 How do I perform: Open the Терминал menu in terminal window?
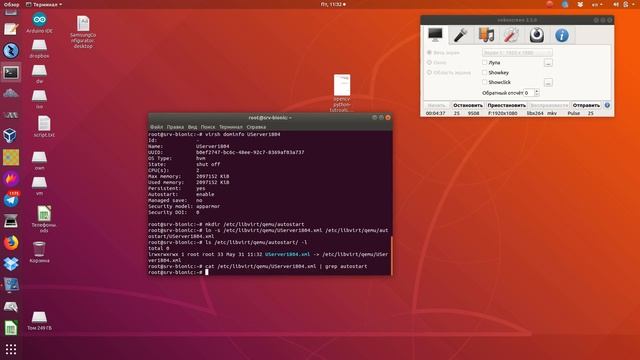tap(231, 127)
